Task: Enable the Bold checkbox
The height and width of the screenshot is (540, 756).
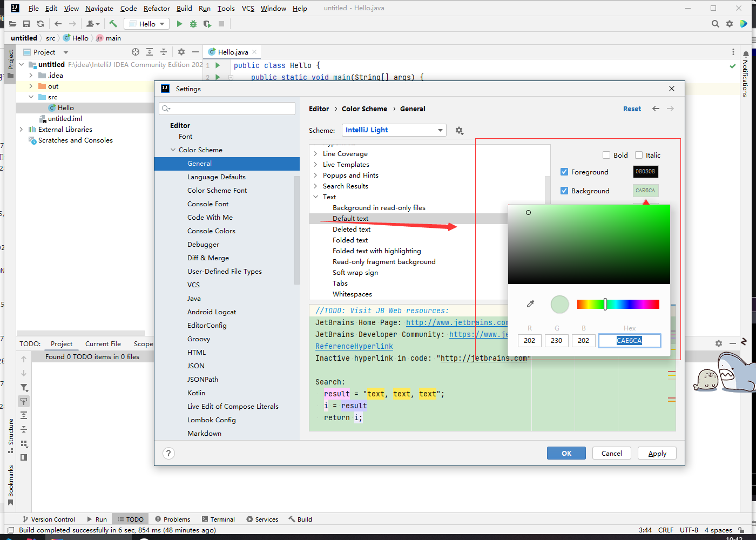Action: point(606,155)
